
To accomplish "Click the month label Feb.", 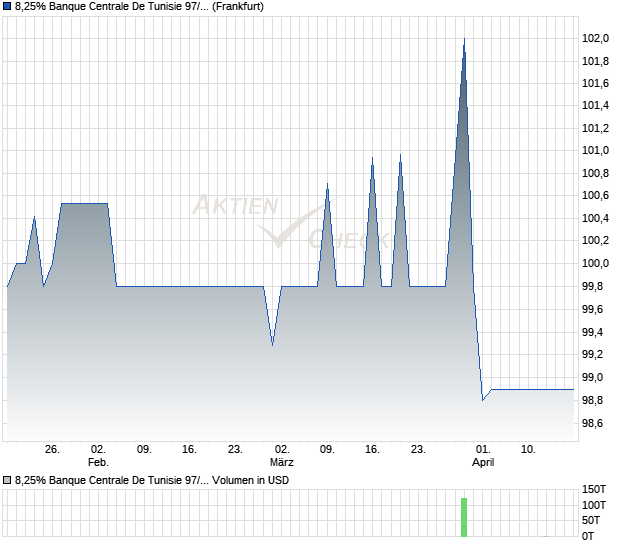I will tap(98, 462).
